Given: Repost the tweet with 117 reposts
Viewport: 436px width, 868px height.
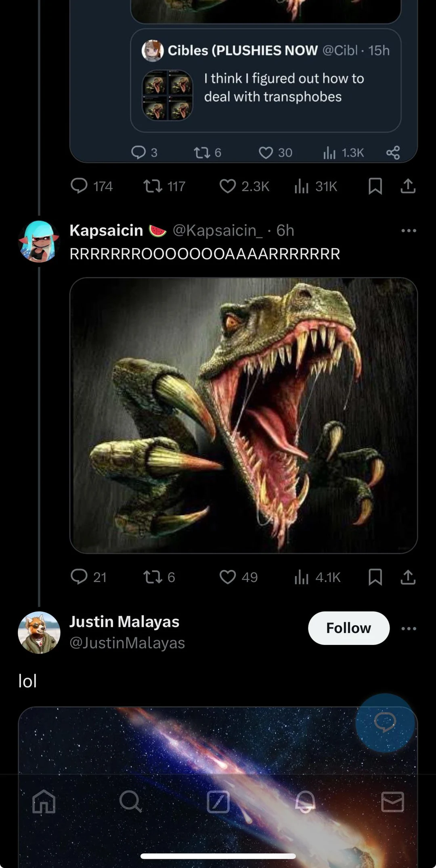Looking at the screenshot, I should tap(153, 186).
